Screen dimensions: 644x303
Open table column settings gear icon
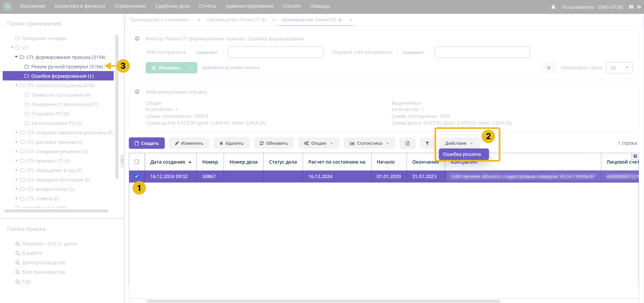[x=635, y=156]
